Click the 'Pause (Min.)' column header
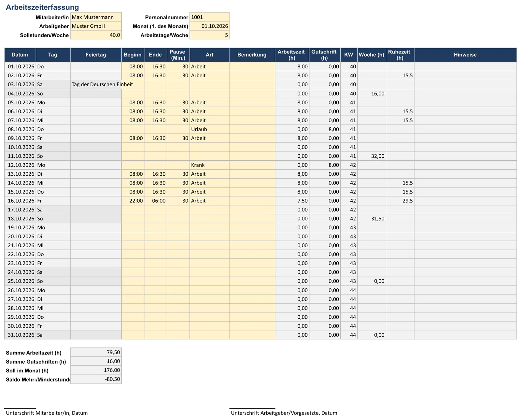This screenshot has width=521, height=420. click(178, 55)
